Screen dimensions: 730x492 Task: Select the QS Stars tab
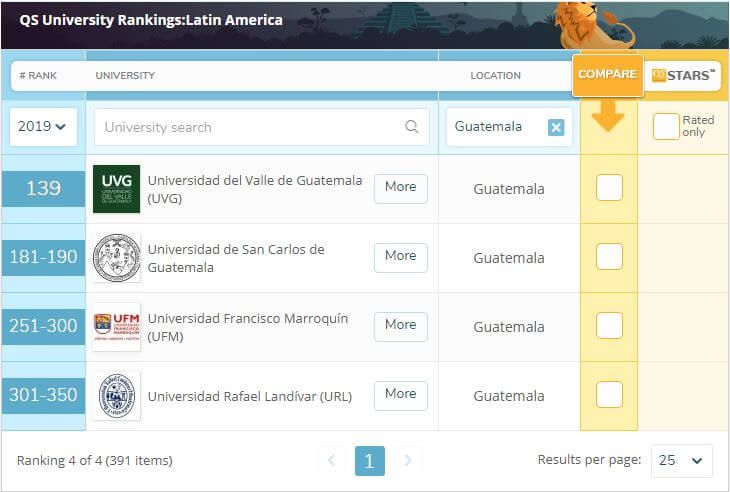tap(683, 75)
